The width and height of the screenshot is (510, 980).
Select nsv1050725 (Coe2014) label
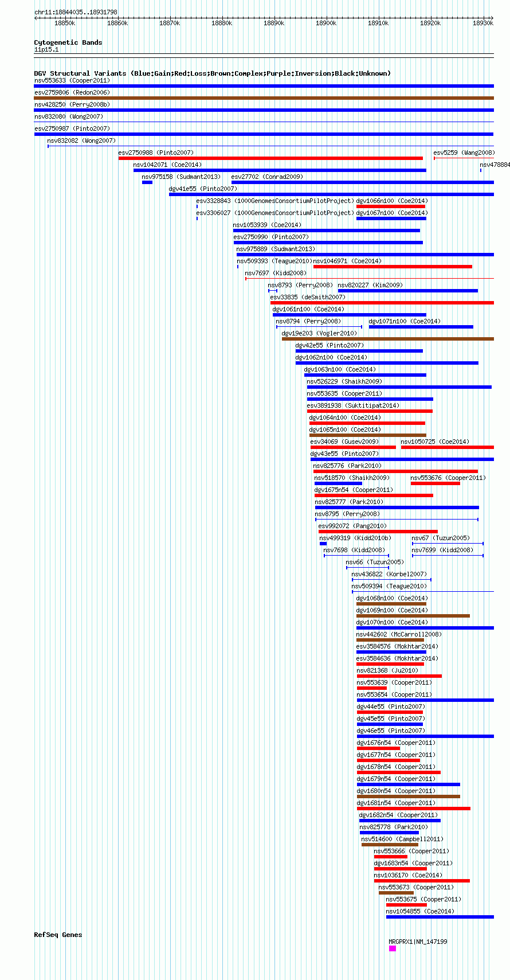435,442
